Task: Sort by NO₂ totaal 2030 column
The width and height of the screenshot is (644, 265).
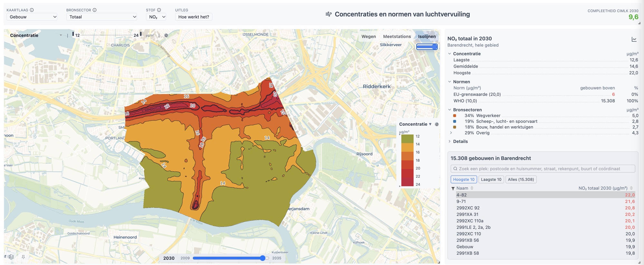Action: (x=631, y=188)
